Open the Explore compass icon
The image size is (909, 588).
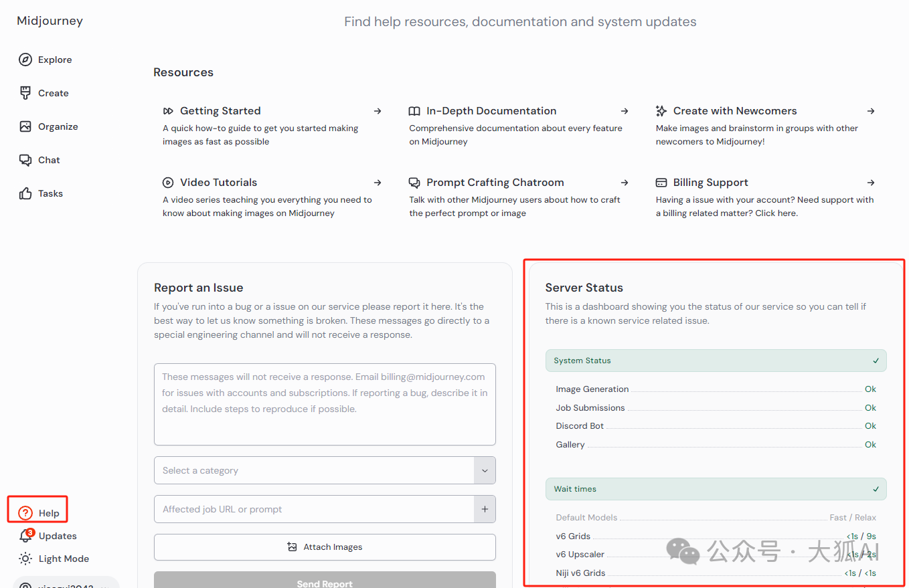tap(25, 60)
